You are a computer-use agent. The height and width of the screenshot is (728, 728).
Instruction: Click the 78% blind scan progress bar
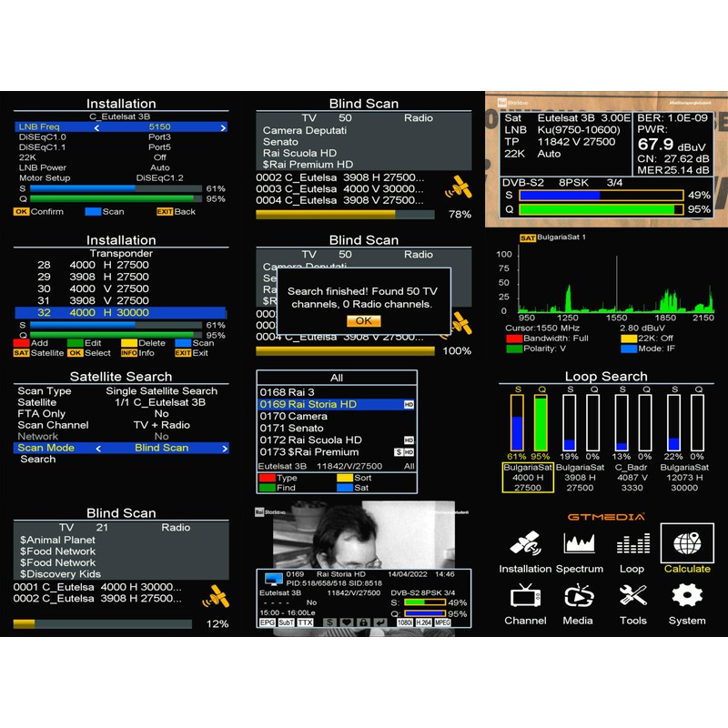point(345,215)
